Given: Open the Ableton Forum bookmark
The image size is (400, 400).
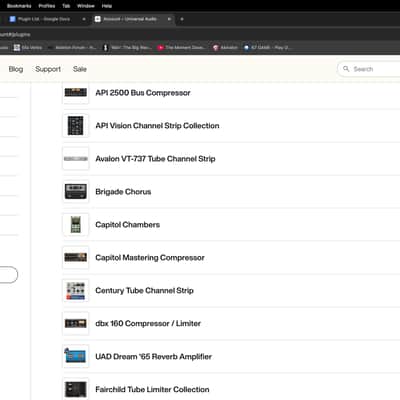Looking at the screenshot, I should tap(72, 48).
